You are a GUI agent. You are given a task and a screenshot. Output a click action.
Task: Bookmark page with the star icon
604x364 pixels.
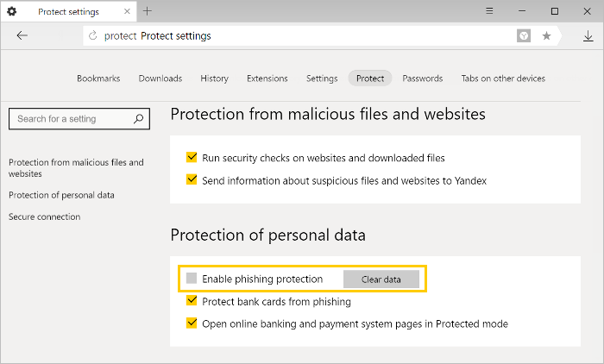546,36
